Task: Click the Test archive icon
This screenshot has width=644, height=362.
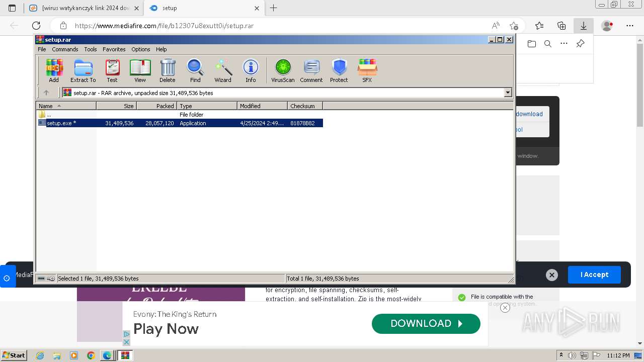Action: (x=112, y=70)
